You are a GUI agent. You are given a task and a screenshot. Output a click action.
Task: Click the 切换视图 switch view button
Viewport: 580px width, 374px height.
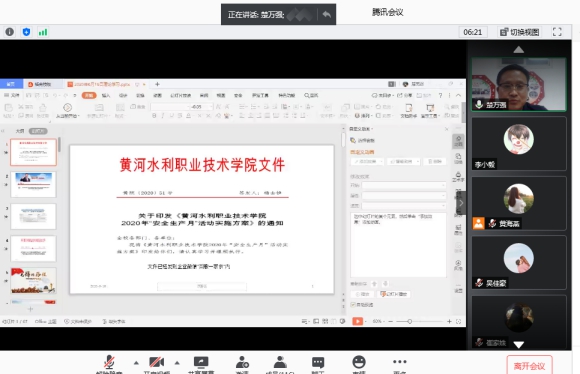520,32
